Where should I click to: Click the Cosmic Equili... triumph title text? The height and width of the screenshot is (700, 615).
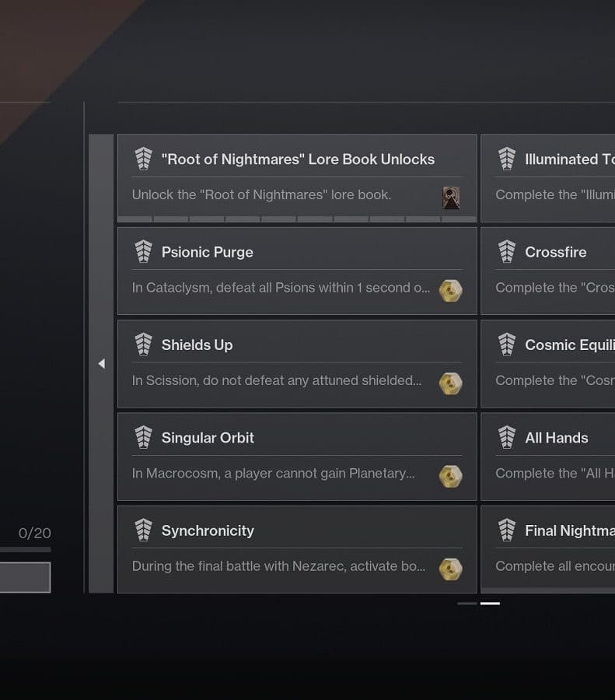pos(570,345)
